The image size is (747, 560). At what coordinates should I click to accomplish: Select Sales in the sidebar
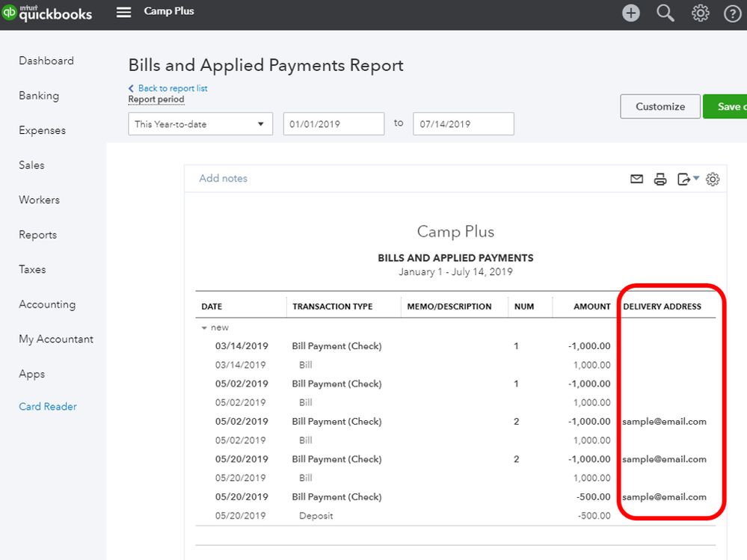point(31,165)
